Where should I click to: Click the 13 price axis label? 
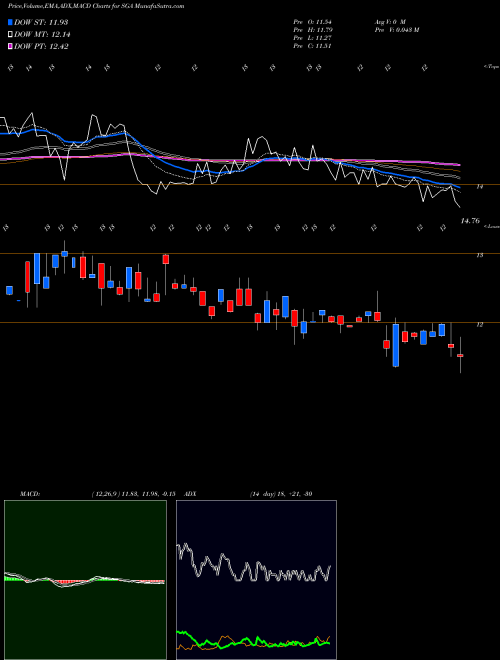pyautogui.click(x=480, y=255)
